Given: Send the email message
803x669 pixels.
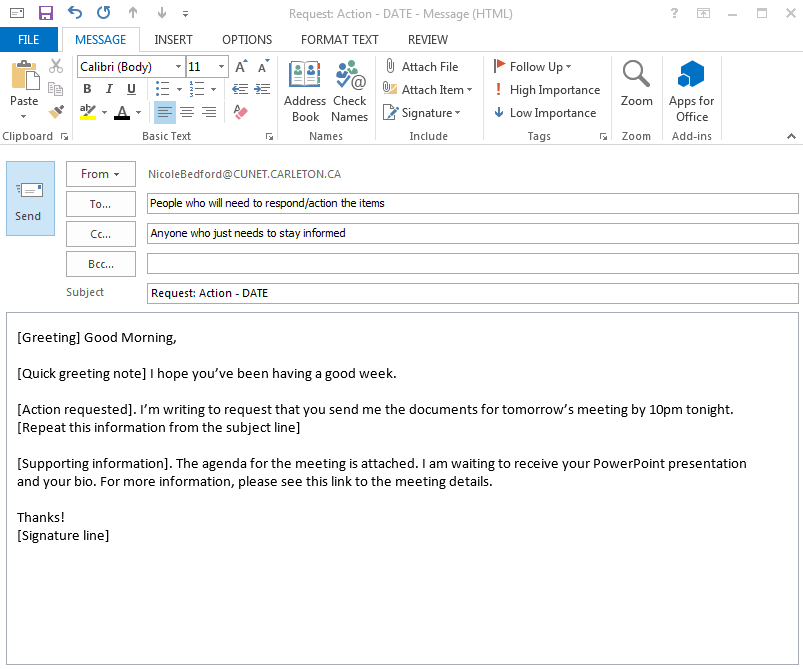Looking at the screenshot, I should coord(29,198).
